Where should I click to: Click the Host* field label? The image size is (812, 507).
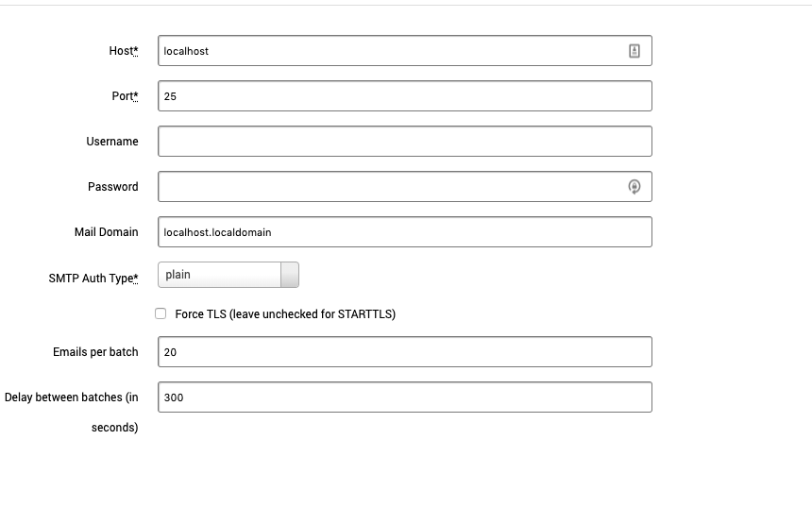point(124,51)
